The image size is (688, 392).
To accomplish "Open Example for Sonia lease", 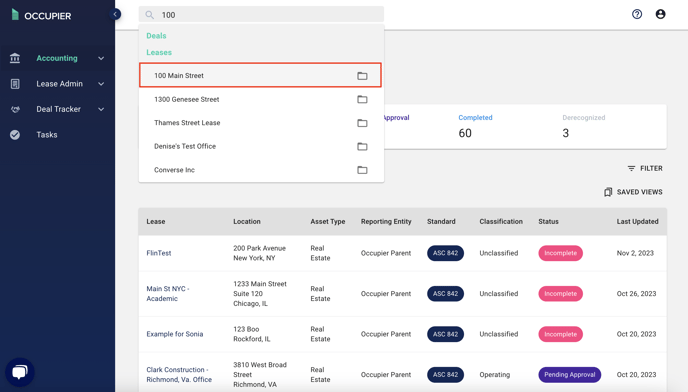I will pos(175,334).
